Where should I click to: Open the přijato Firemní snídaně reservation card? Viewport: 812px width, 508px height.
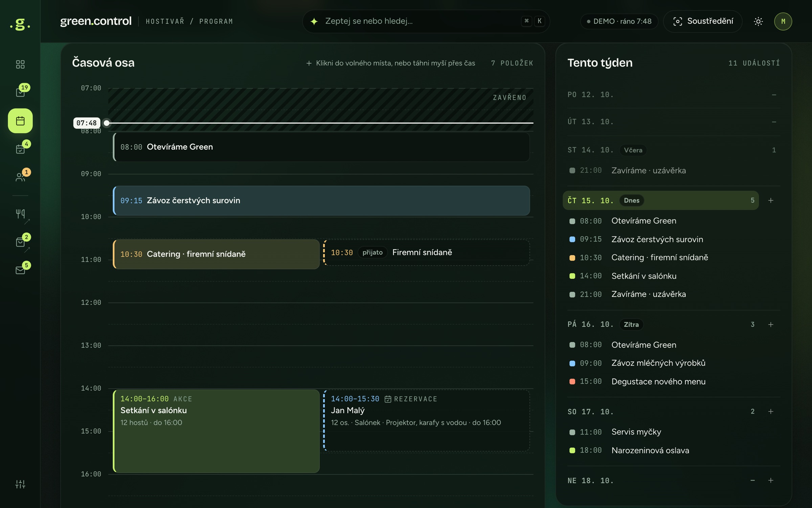click(427, 253)
